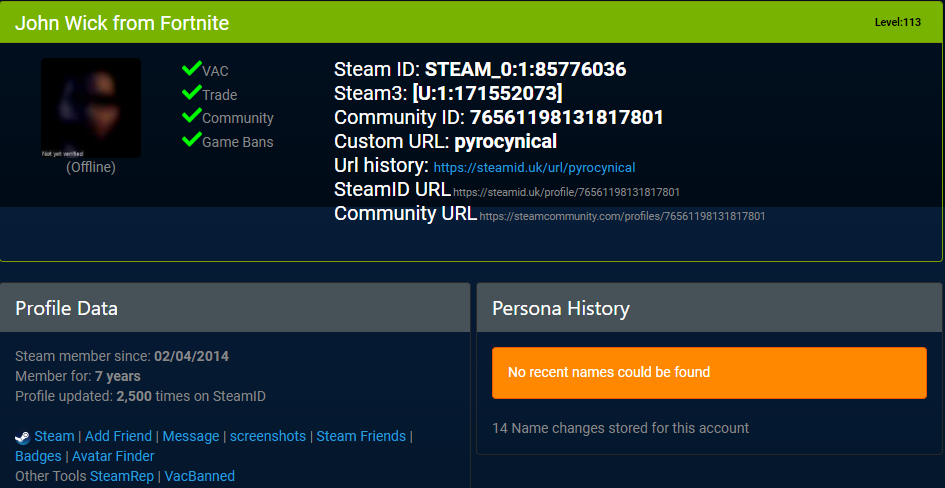Viewport: 945px width, 488px height.
Task: Open the Steam Friends link
Action: click(361, 436)
